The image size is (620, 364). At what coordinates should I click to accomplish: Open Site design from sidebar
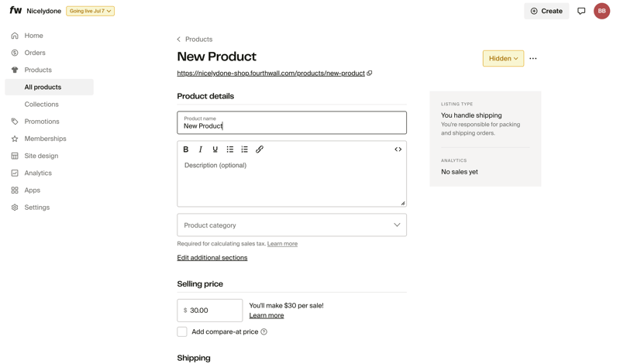(41, 156)
